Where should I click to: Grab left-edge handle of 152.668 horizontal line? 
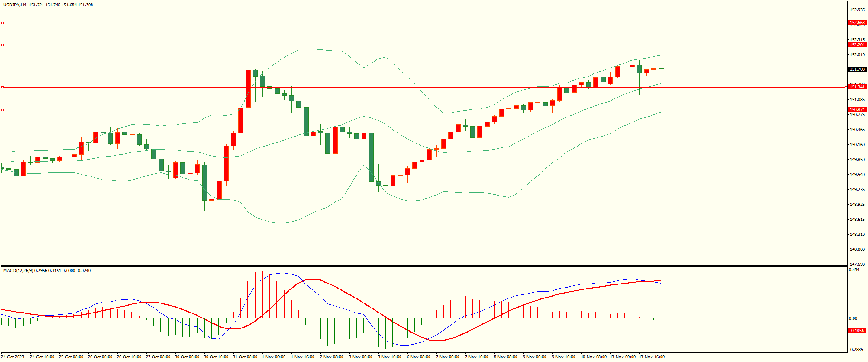coord(2,23)
